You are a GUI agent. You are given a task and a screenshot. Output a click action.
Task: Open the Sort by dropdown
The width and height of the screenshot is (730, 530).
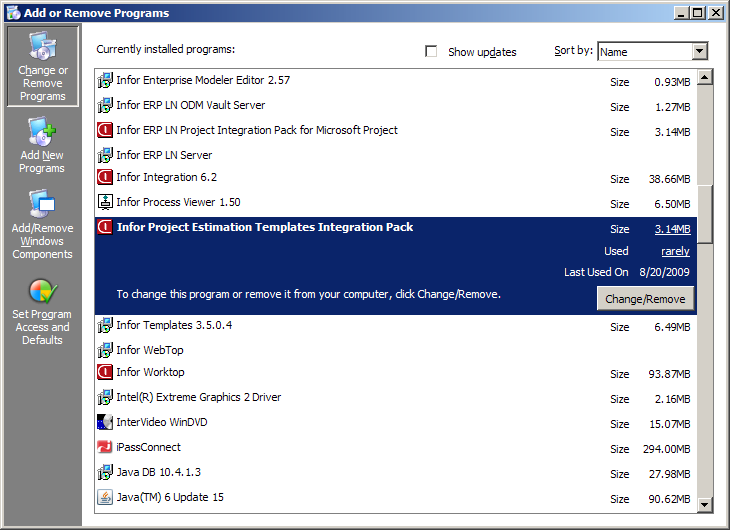[x=699, y=52]
